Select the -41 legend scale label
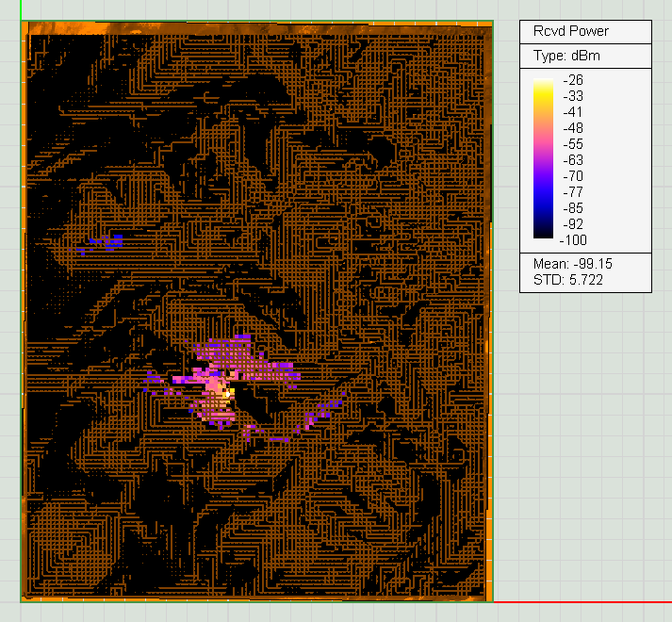This screenshot has width=672, height=622. click(572, 112)
